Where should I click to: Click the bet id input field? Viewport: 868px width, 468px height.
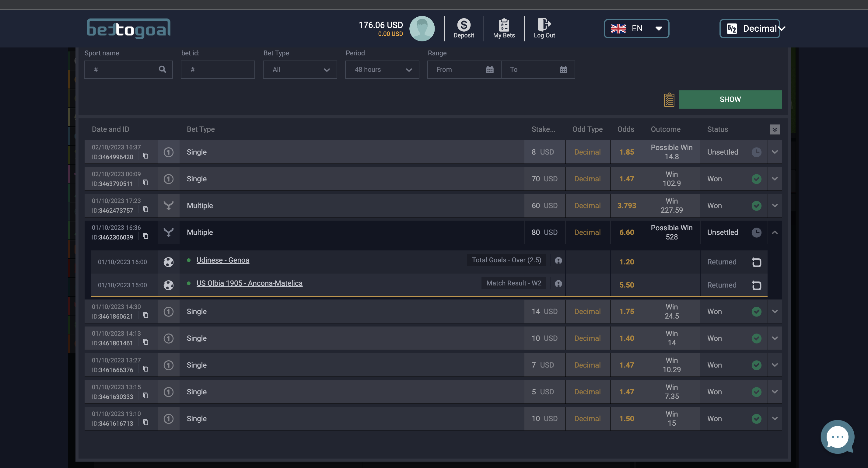218,70
